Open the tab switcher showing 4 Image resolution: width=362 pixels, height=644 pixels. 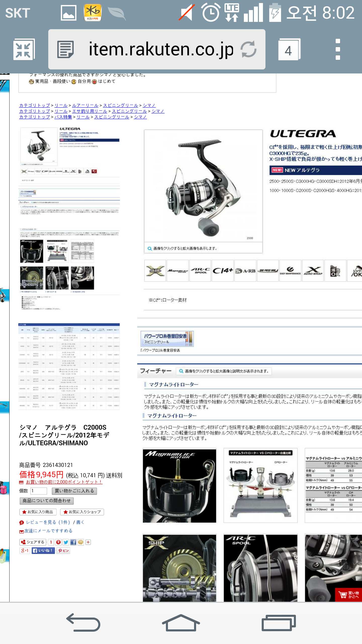(x=289, y=49)
